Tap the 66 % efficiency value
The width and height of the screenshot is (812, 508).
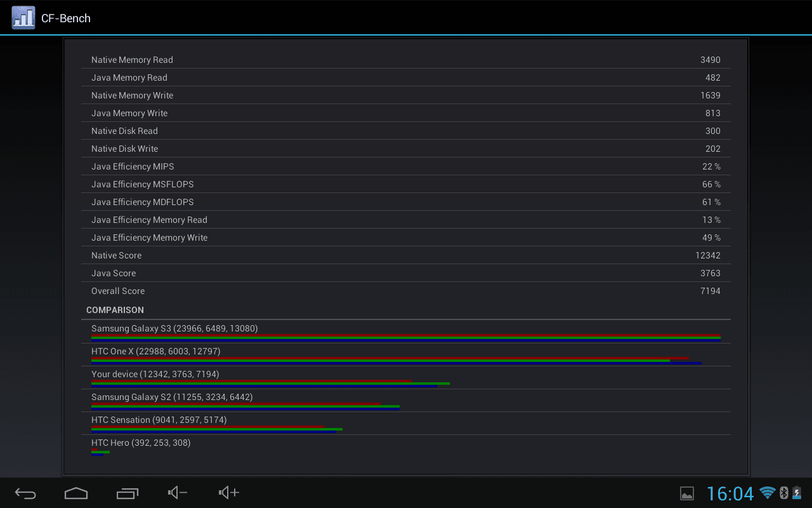(x=711, y=184)
